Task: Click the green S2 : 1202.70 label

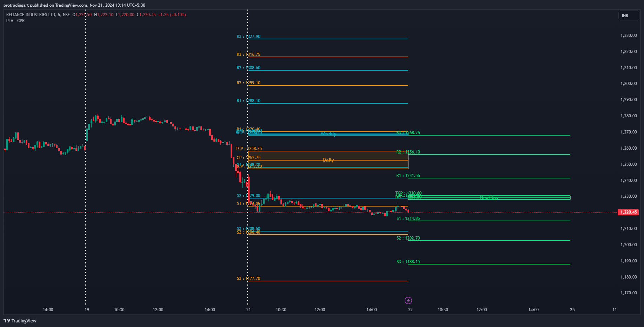Action: pyautogui.click(x=408, y=238)
